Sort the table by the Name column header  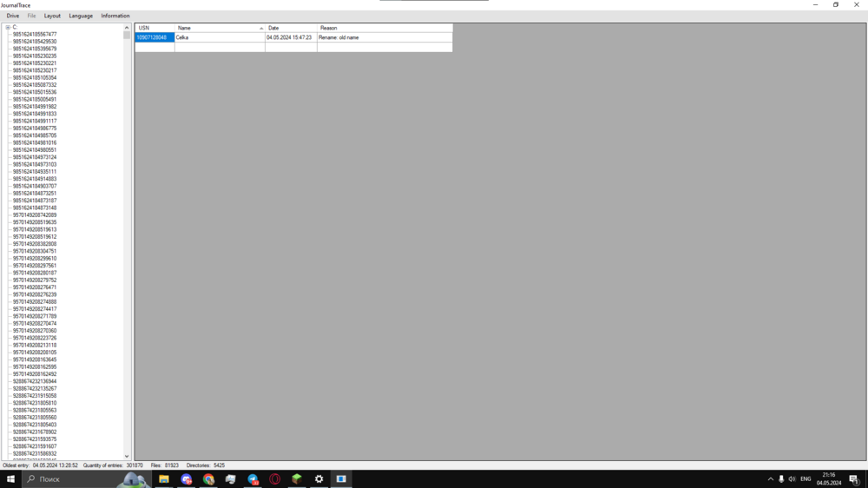click(x=220, y=28)
